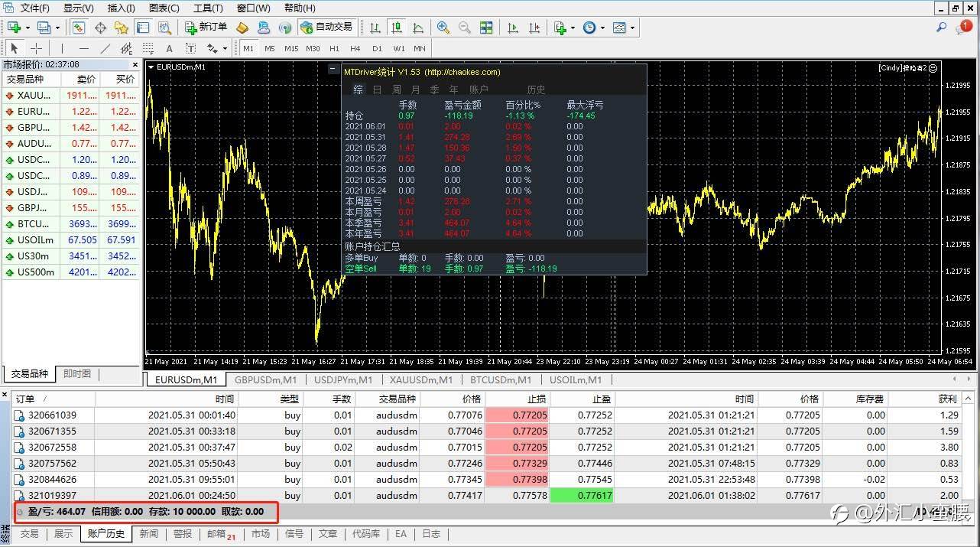Open the Profiles toolbar icon
This screenshot has height=547, width=980.
tap(44, 28)
